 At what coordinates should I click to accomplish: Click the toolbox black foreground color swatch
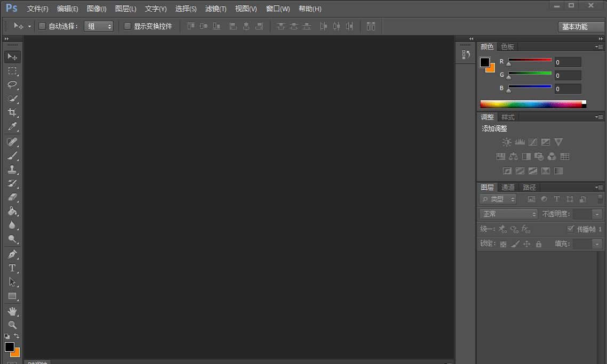click(x=9, y=346)
